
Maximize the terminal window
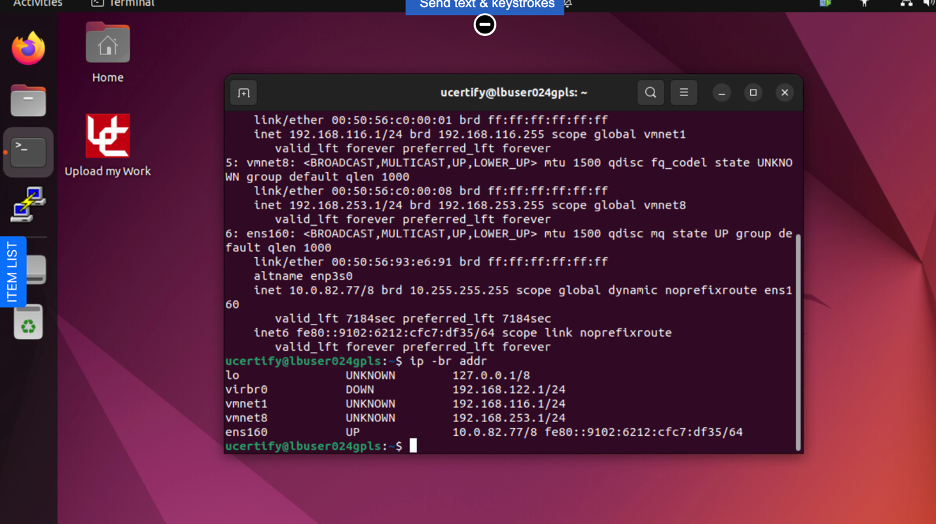point(753,93)
